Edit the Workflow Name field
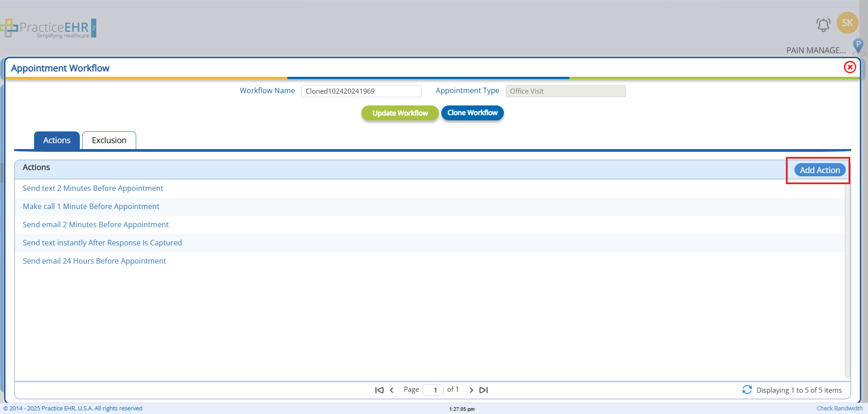 click(361, 91)
